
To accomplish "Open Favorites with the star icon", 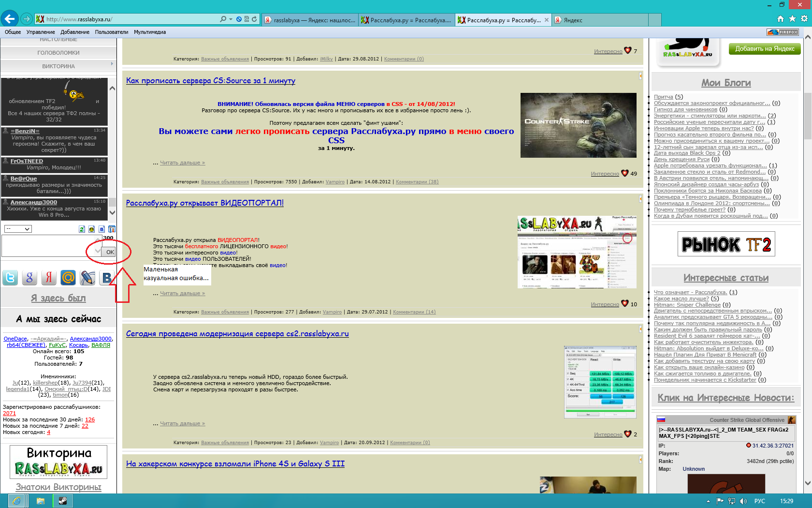I will point(792,19).
